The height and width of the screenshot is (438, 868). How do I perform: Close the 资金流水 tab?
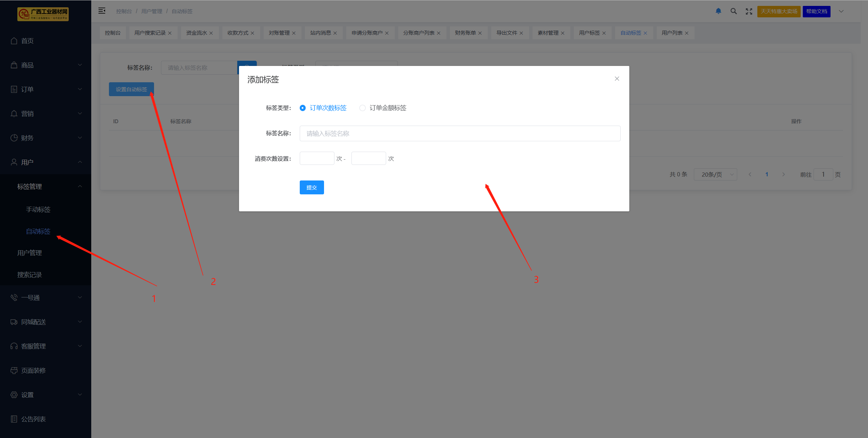[x=211, y=33]
